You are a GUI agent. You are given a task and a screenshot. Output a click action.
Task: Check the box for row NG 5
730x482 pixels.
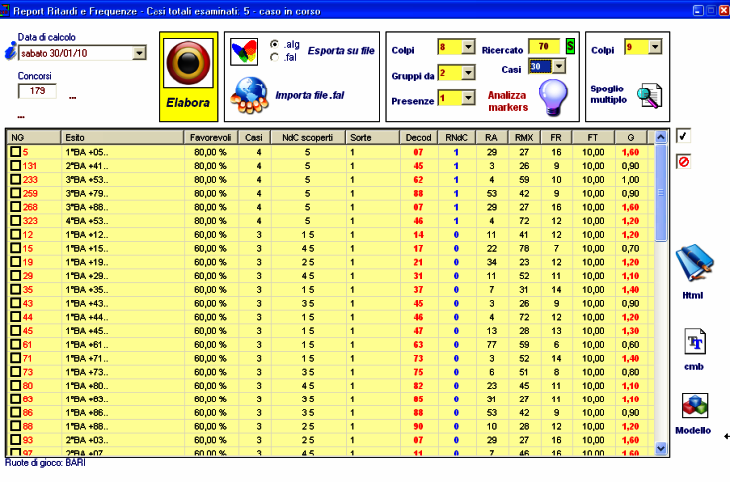pyautogui.click(x=16, y=152)
